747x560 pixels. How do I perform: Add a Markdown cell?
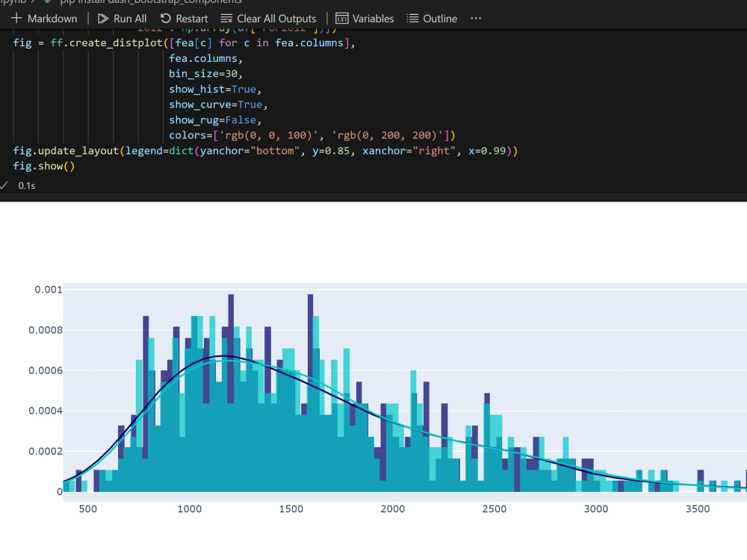(44, 19)
